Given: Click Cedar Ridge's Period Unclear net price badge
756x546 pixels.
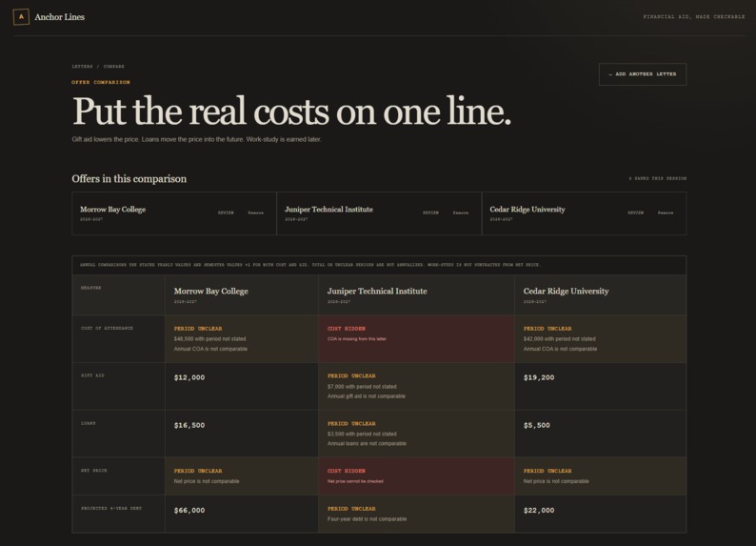Looking at the screenshot, I should coord(547,472).
